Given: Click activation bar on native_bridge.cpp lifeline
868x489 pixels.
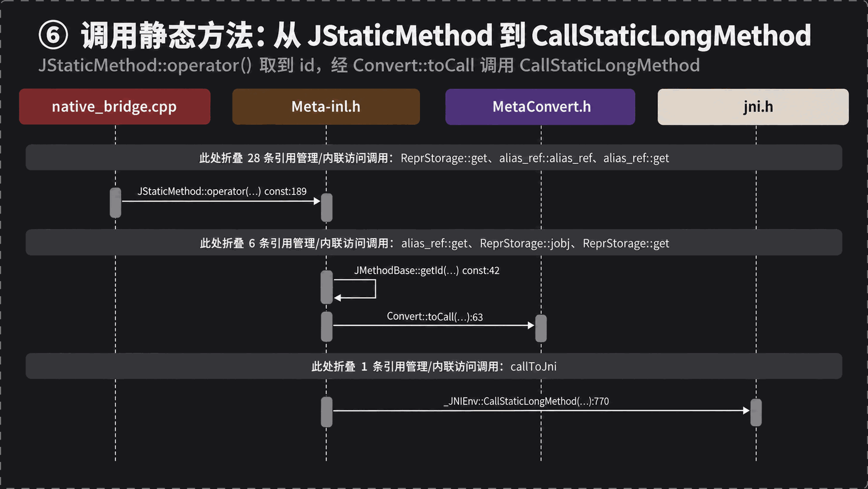Looking at the screenshot, I should point(115,203).
